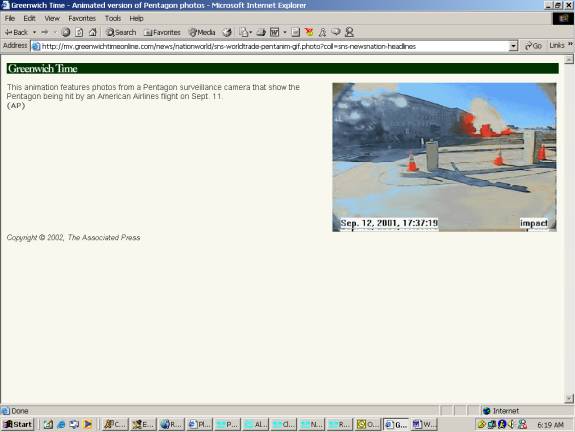Open the File menu
Screen dimensions: 575x432
coord(10,18)
